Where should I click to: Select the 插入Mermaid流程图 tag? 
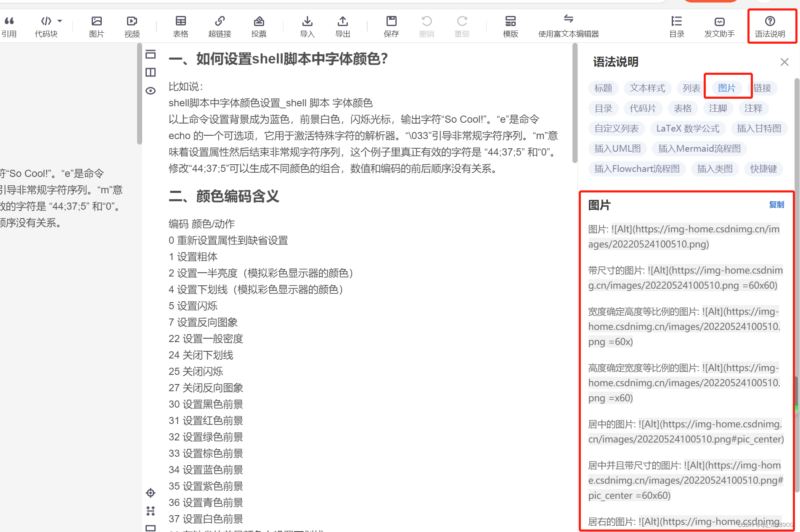(699, 149)
